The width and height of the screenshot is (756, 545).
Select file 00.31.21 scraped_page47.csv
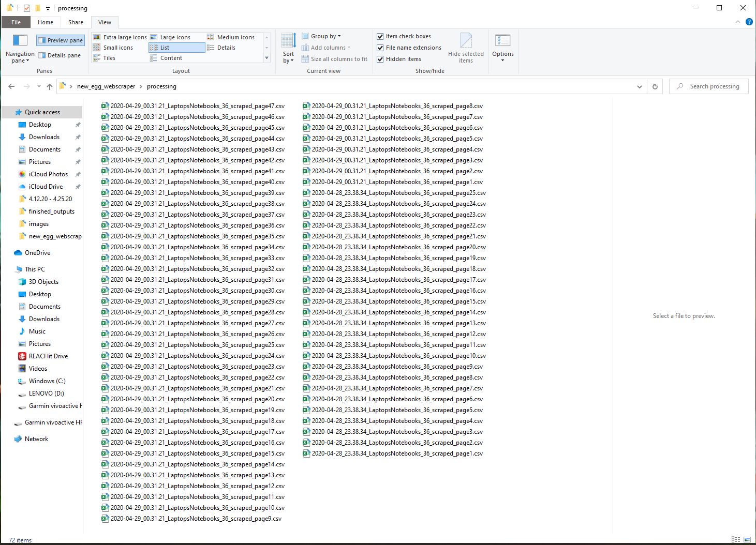(193, 106)
